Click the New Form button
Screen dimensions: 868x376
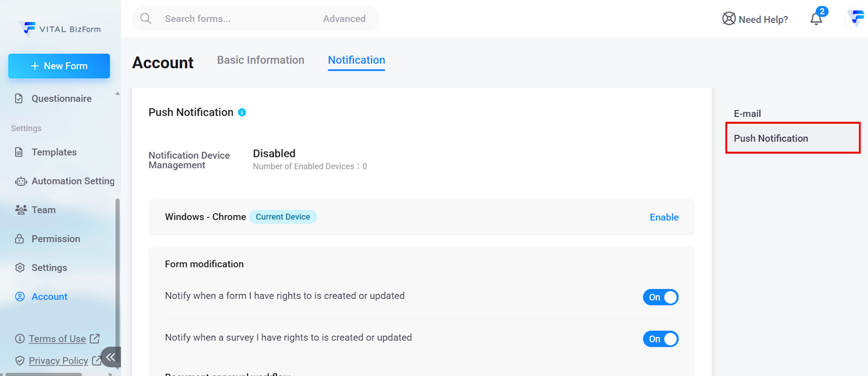point(59,66)
